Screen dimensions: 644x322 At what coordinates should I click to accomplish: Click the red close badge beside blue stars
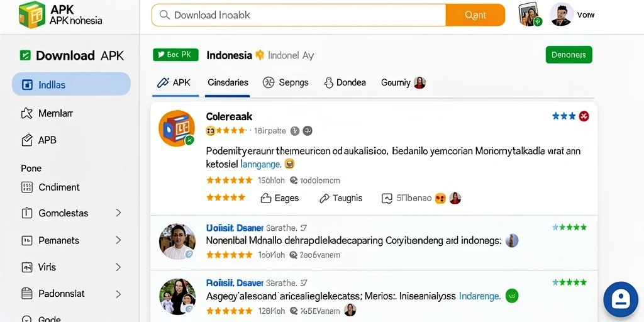(584, 116)
